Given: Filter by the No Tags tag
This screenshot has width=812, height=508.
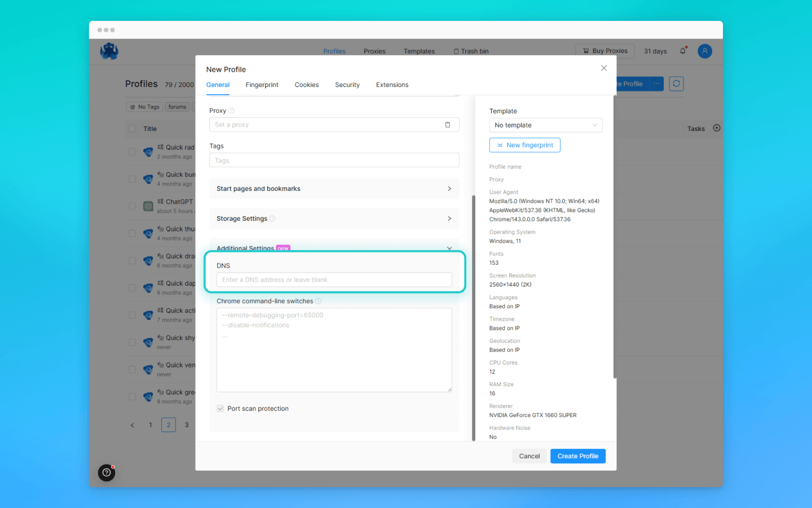Looking at the screenshot, I should click(x=144, y=107).
